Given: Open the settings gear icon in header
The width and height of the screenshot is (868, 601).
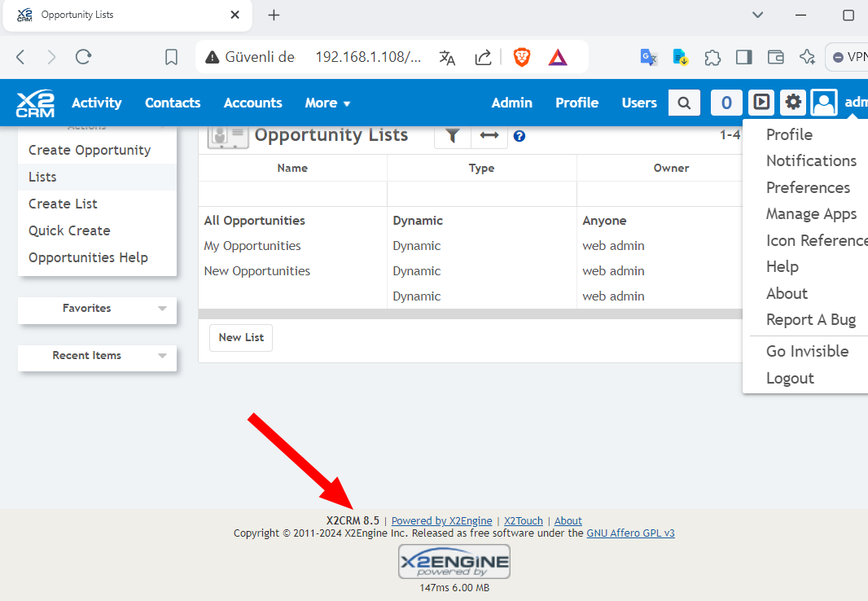Looking at the screenshot, I should pos(792,103).
